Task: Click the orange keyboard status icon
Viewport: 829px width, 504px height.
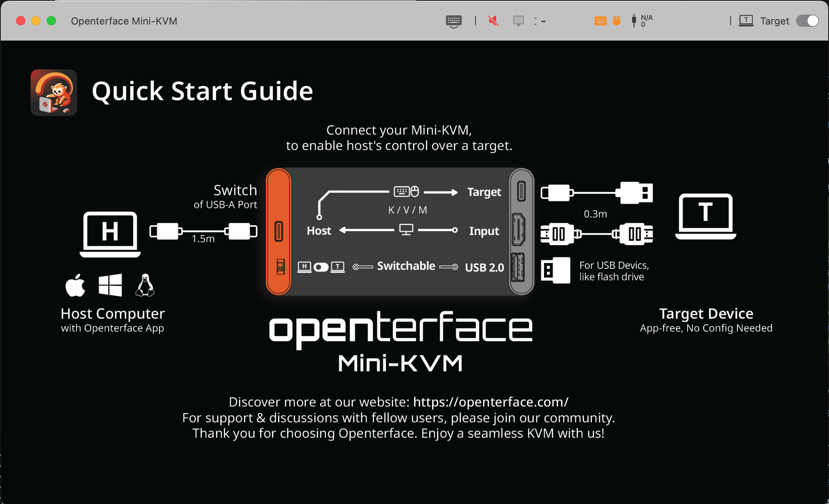Action: click(600, 21)
